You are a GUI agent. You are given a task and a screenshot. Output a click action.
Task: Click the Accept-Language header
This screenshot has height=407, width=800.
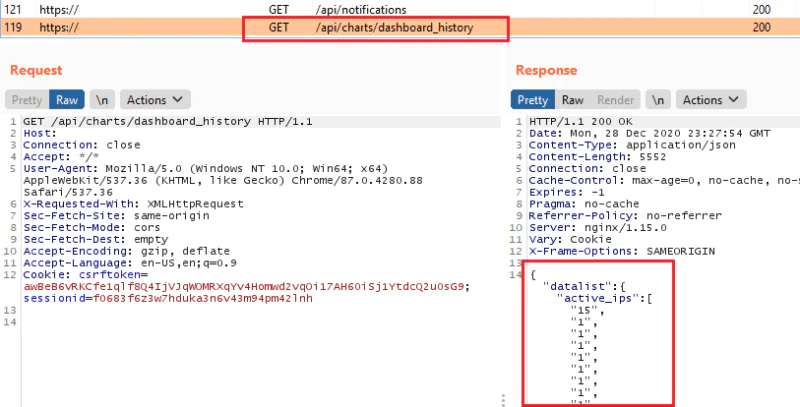click(130, 263)
